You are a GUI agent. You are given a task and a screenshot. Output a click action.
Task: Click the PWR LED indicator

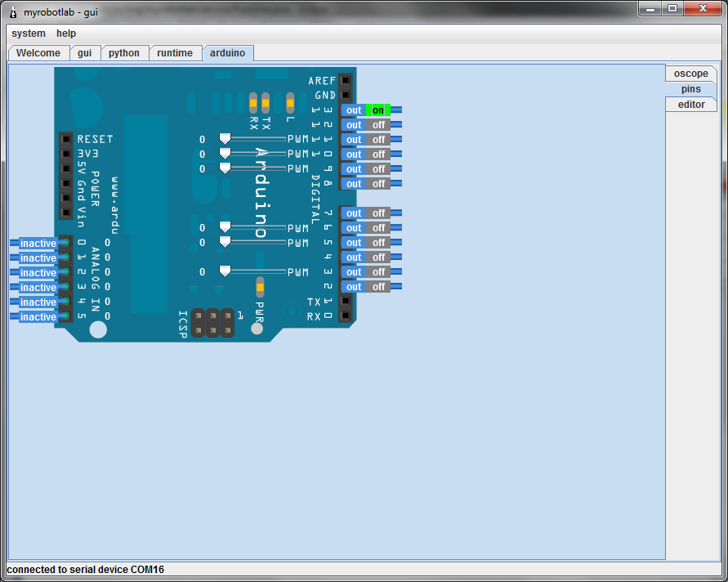260,288
